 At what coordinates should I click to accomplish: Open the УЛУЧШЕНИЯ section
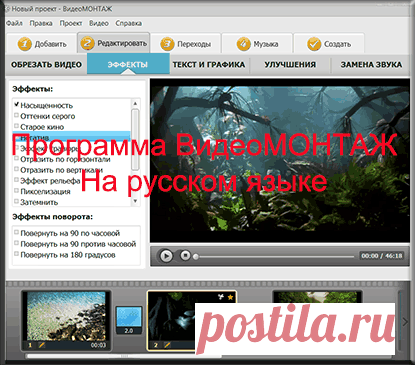point(290,64)
